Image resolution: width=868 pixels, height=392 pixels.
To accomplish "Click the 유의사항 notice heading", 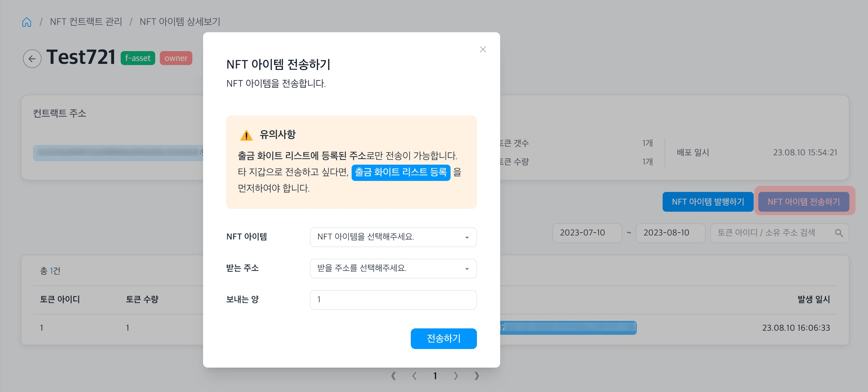I will coord(277,135).
